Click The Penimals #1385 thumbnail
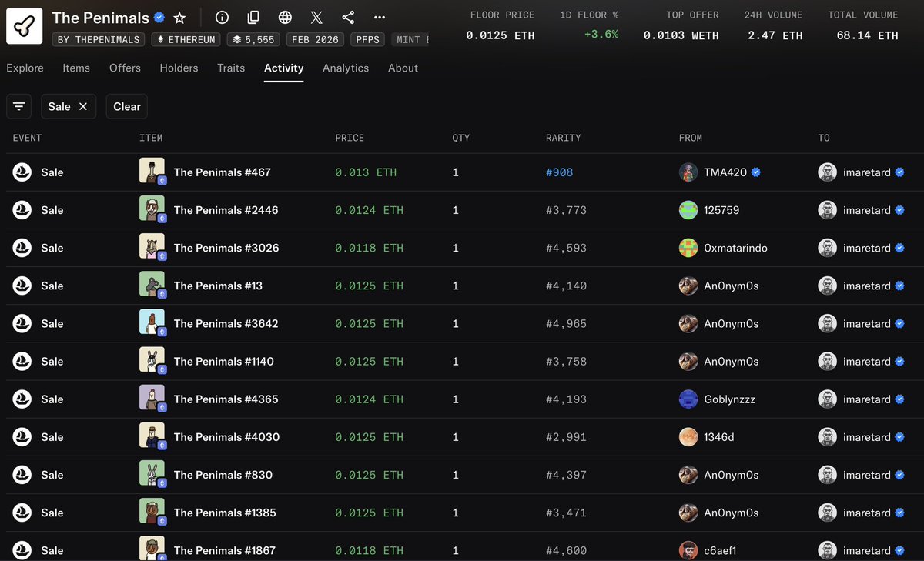The image size is (924, 561). click(152, 511)
